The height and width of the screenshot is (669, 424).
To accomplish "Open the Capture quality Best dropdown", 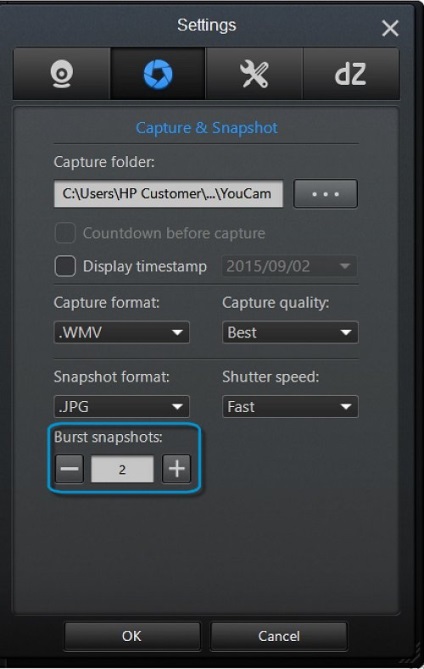I will click(290, 332).
